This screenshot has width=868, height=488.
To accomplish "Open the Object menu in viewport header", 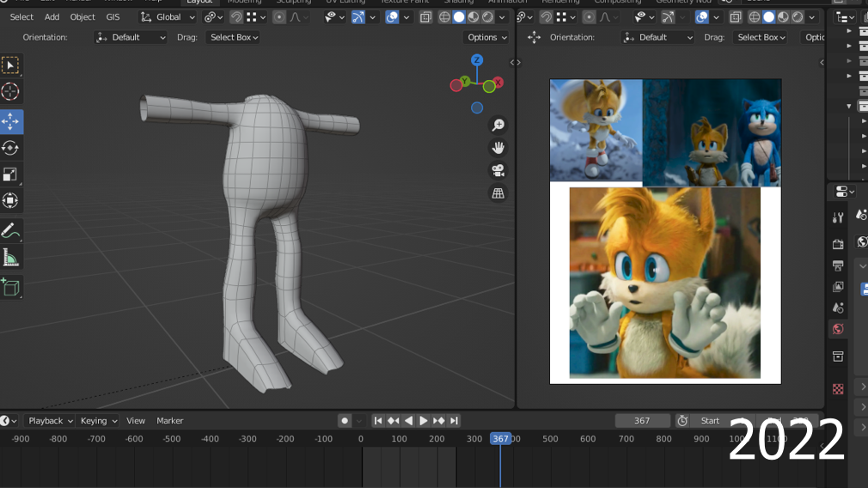I will tap(83, 17).
